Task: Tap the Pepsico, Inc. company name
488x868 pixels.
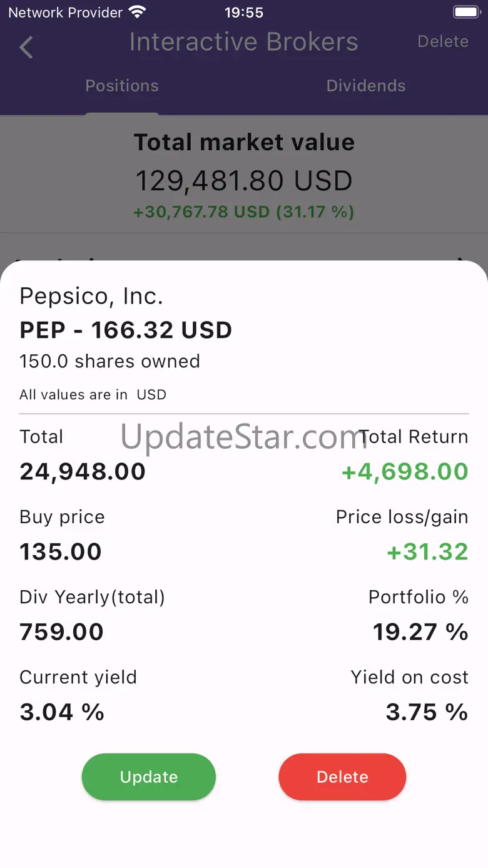Action: coord(91,296)
